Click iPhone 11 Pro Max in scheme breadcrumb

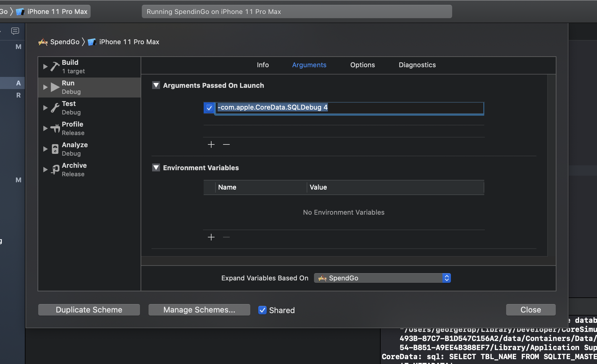point(129,42)
